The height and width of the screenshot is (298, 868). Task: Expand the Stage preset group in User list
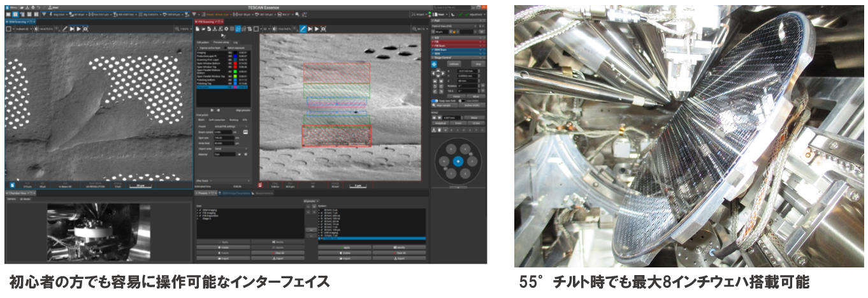pos(198,218)
